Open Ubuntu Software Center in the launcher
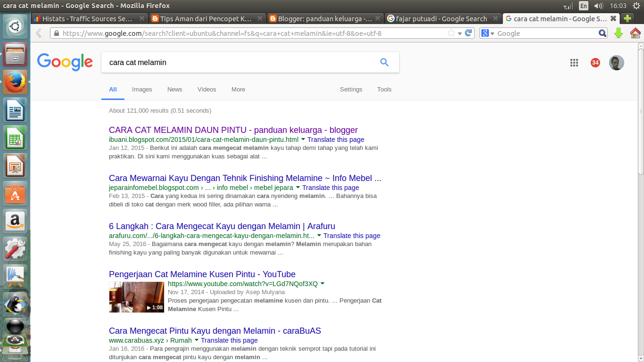This screenshot has height=362, width=644. pyautogui.click(x=15, y=193)
